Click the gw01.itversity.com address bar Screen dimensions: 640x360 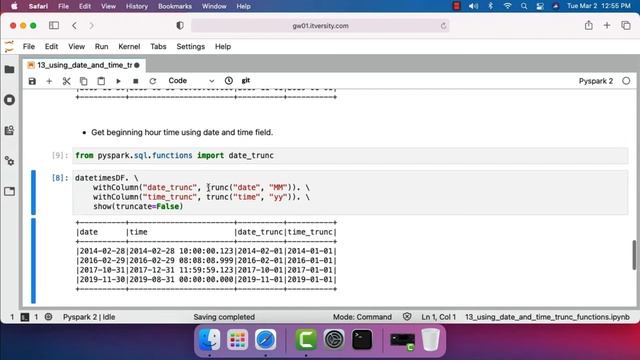tap(320, 26)
